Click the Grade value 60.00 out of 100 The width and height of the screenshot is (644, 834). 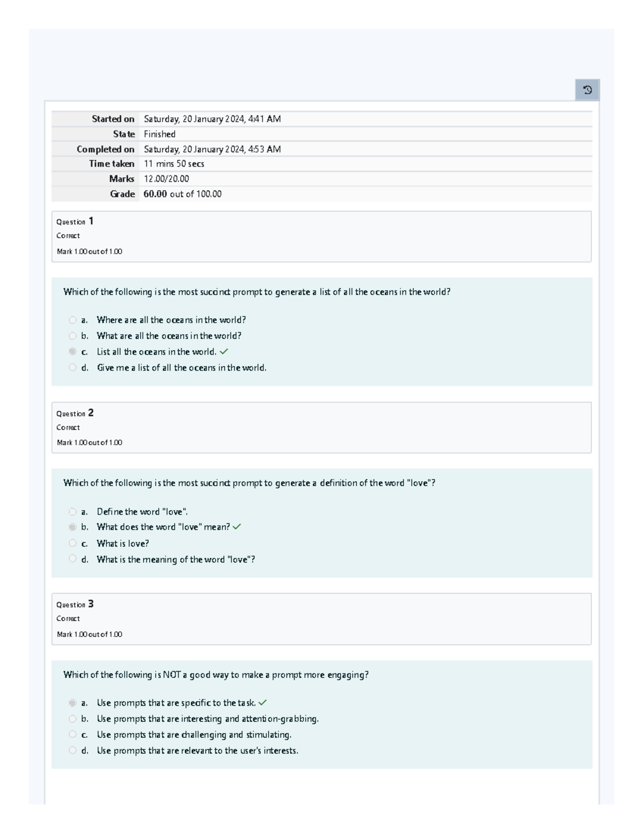pos(182,194)
